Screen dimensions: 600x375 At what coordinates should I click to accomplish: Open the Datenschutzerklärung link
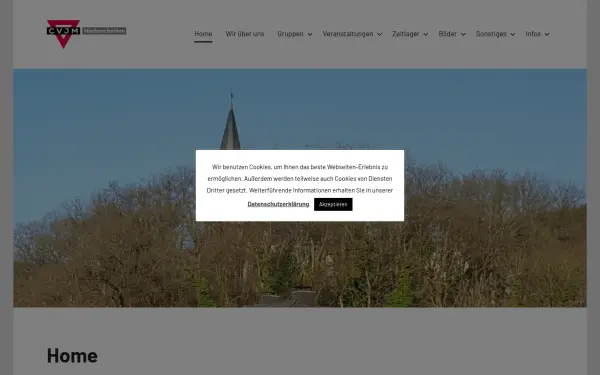(278, 204)
